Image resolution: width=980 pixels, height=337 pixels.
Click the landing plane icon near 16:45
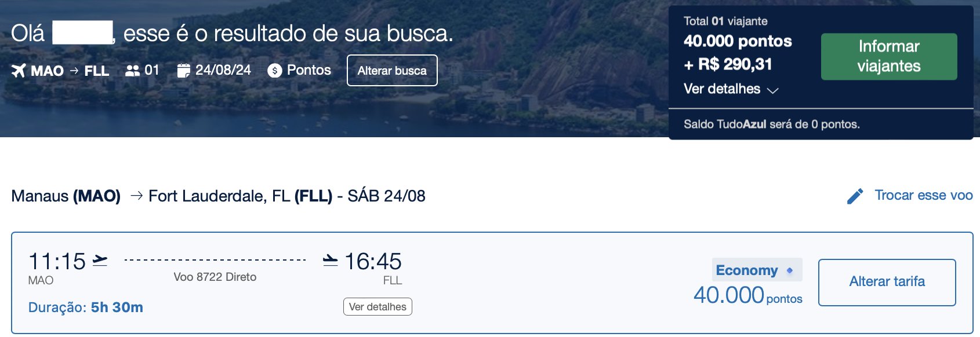click(x=331, y=261)
